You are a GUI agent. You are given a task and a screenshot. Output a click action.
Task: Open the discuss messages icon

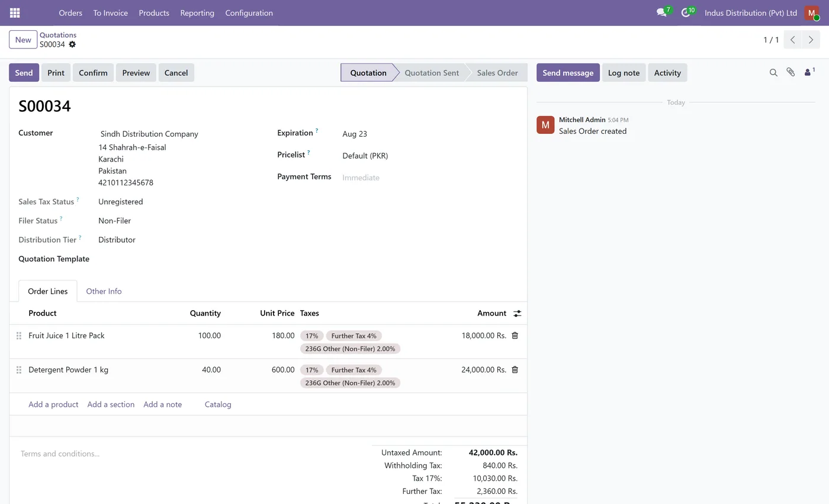coord(662,12)
